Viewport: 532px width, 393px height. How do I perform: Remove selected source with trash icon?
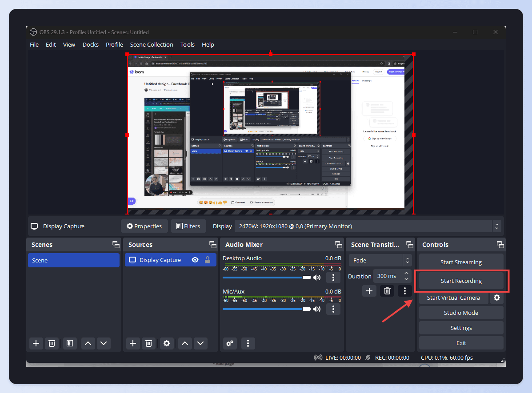tap(148, 343)
